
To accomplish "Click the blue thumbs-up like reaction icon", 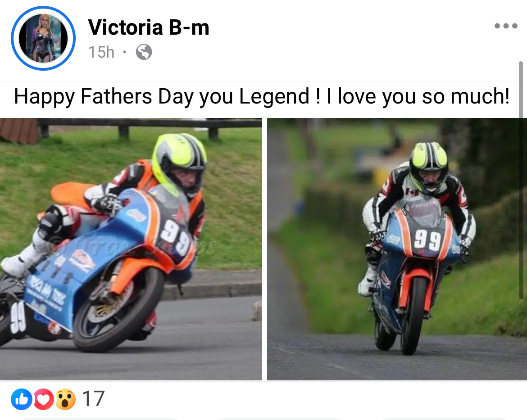I will [x=22, y=399].
